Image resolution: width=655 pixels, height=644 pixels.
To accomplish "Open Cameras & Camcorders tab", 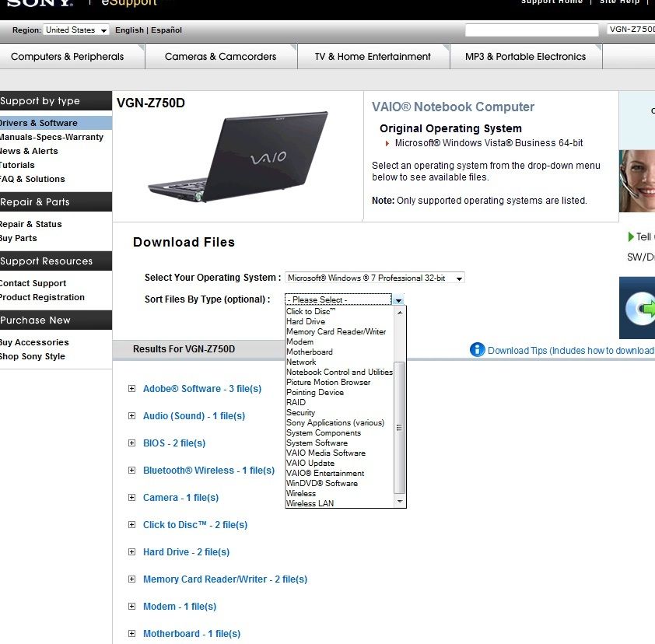I will pyautogui.click(x=221, y=56).
